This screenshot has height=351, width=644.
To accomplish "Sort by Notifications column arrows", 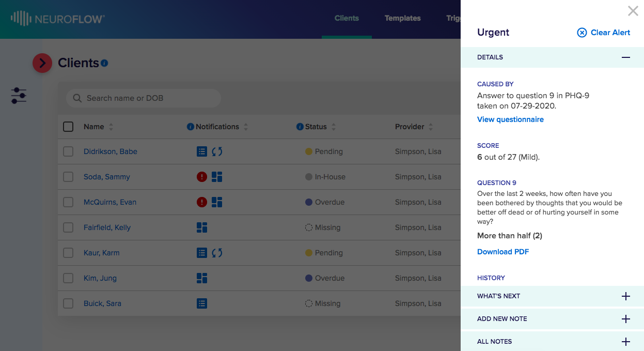I will pos(246,127).
